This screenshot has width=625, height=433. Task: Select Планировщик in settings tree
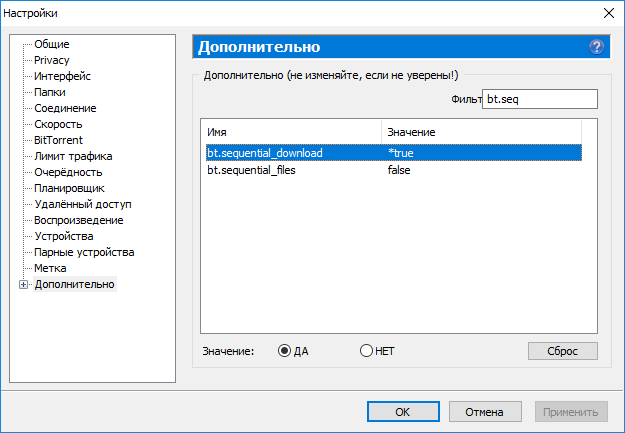[69, 188]
